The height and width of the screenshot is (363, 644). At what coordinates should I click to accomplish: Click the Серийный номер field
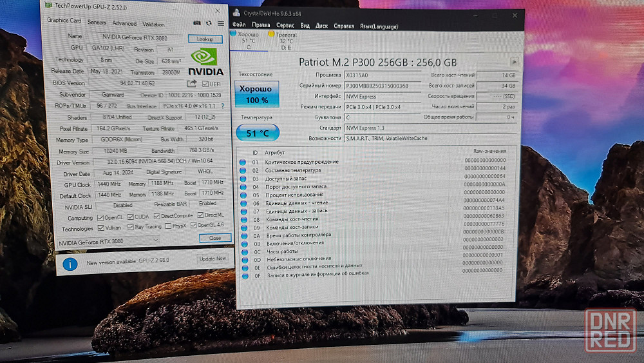pyautogui.click(x=383, y=86)
